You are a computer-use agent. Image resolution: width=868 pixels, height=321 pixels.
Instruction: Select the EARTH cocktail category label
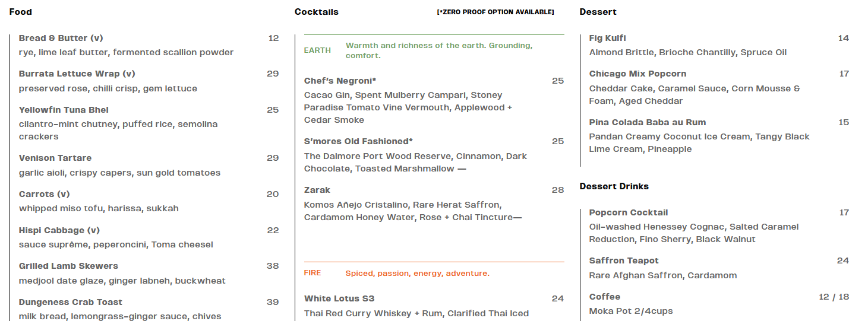click(317, 50)
